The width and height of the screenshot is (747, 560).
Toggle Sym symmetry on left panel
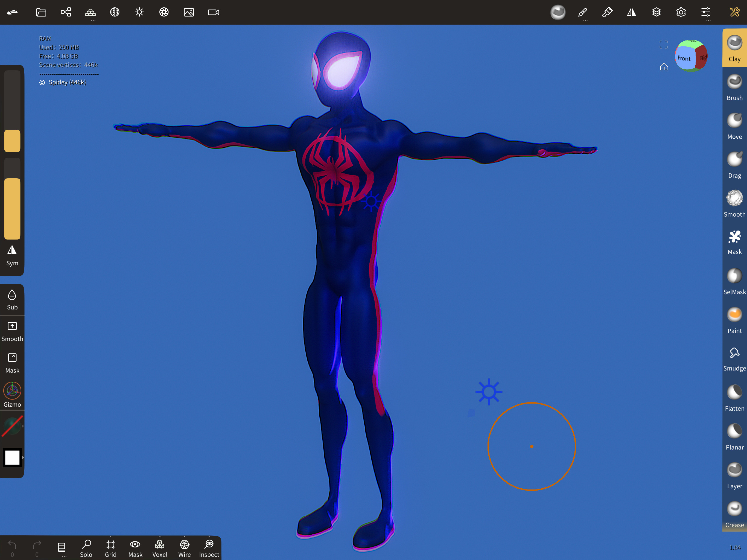[12, 256]
